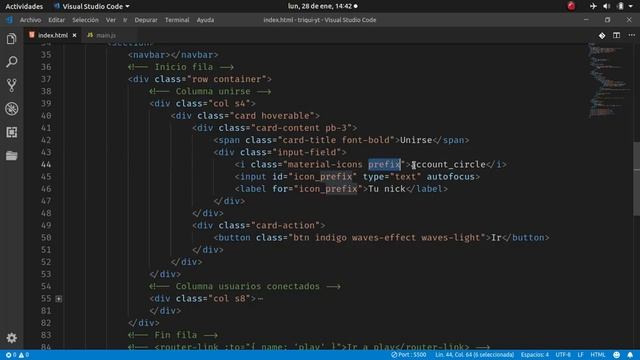Click line number 50 in the gutter
Screen dimensions: 640x360
coord(46,238)
